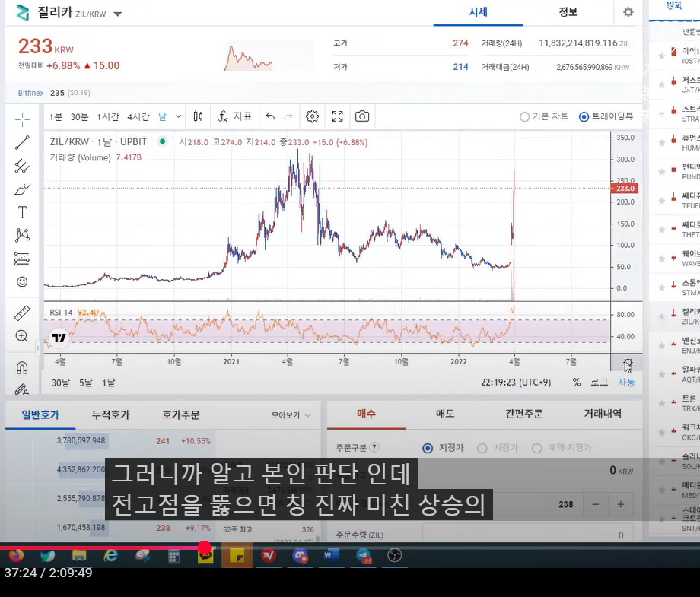Set chart interval to 1분

pos(56,117)
